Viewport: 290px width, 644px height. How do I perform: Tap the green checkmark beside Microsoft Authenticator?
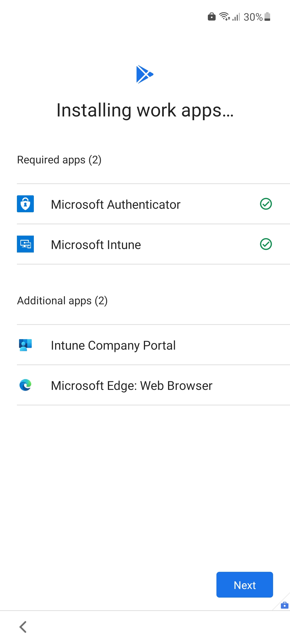(266, 204)
